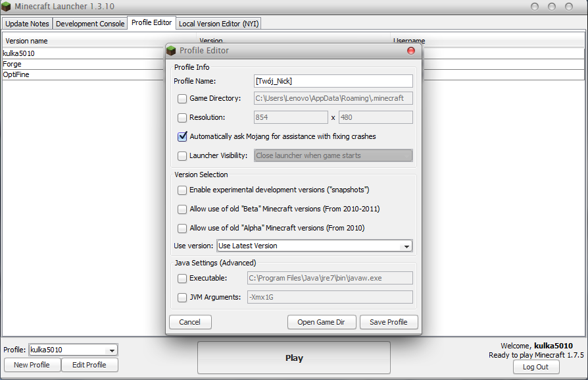Click the resolution width field showing 854
The width and height of the screenshot is (588, 380).
(x=291, y=117)
